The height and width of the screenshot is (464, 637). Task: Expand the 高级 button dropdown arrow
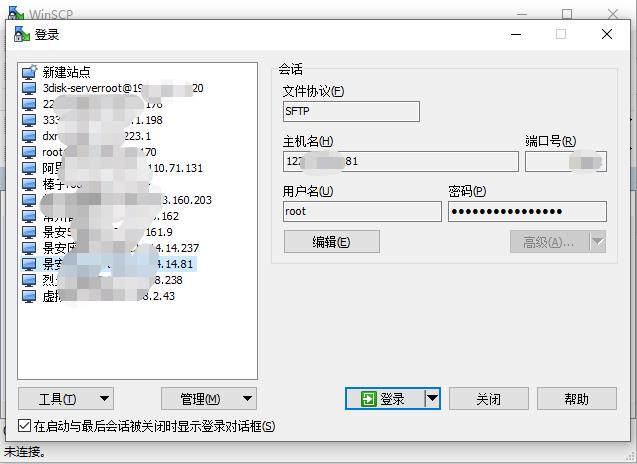(x=598, y=242)
